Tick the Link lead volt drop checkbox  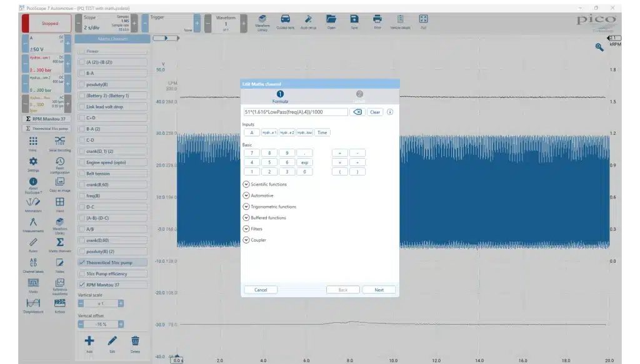[82, 106]
